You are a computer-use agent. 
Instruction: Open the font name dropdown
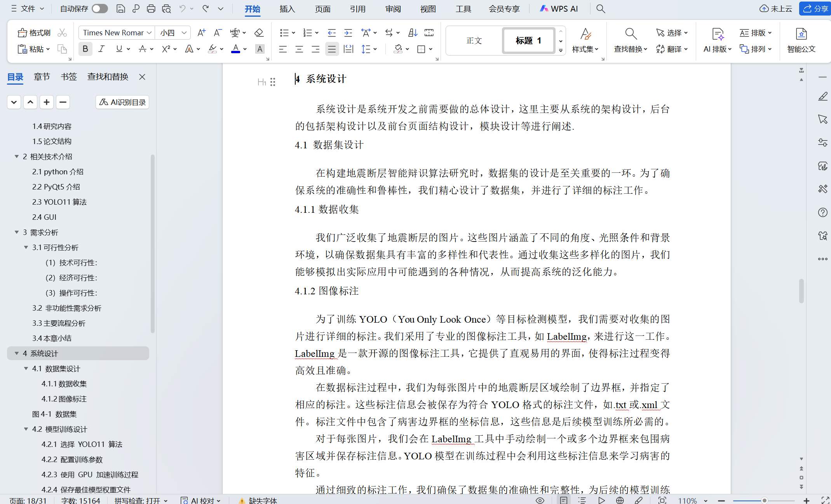[149, 33]
